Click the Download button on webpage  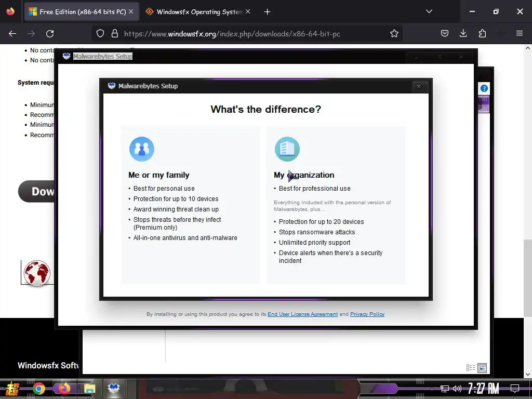pyautogui.click(x=36, y=191)
